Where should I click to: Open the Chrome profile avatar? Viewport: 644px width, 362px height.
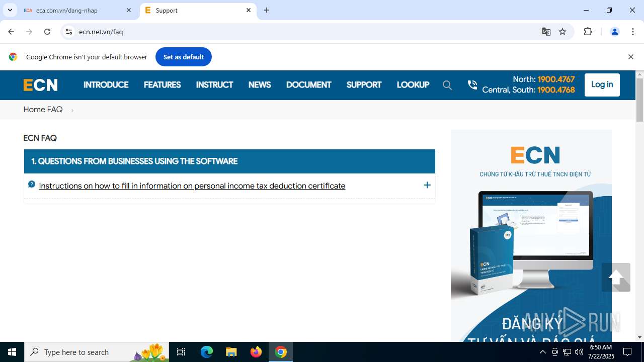pyautogui.click(x=614, y=32)
